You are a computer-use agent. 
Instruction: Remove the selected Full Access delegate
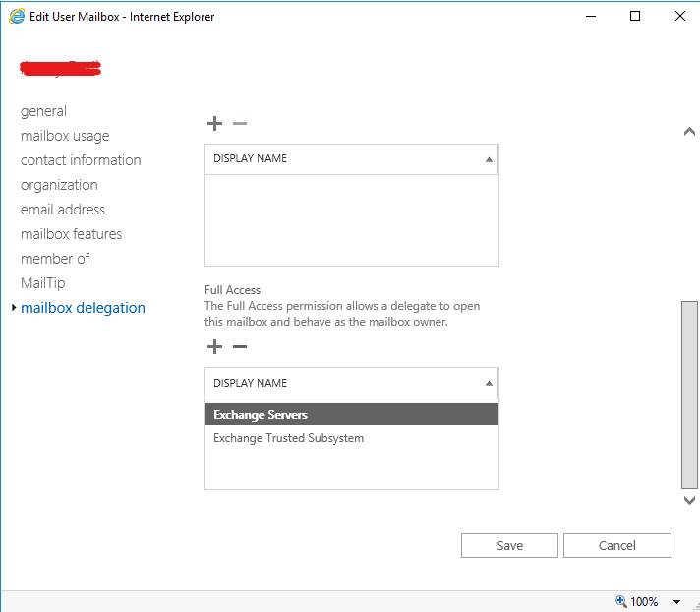pyautogui.click(x=240, y=346)
